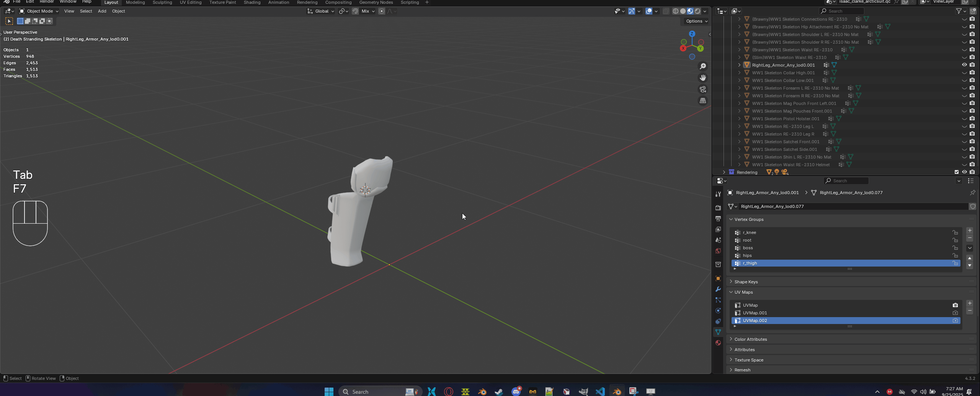Open the Add menu in viewport header
This screenshot has width=980, height=396.
coord(102,11)
